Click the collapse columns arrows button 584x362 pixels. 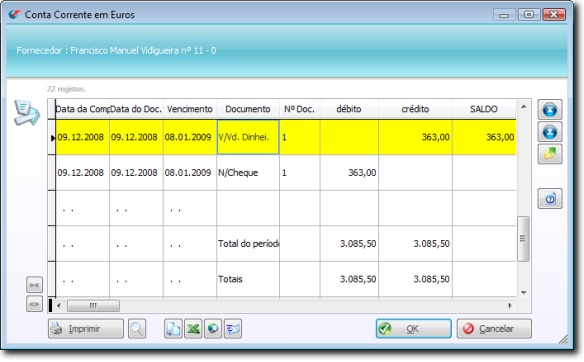click(34, 285)
